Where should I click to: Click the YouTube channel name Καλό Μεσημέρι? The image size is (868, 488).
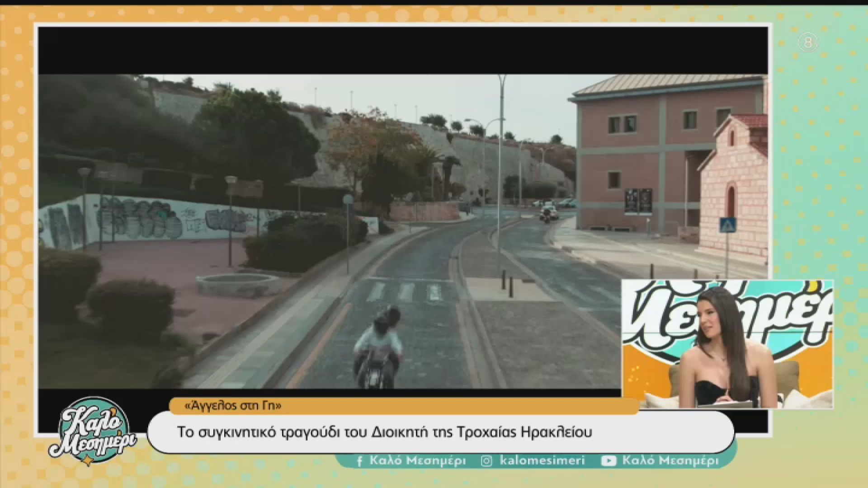pyautogui.click(x=670, y=461)
